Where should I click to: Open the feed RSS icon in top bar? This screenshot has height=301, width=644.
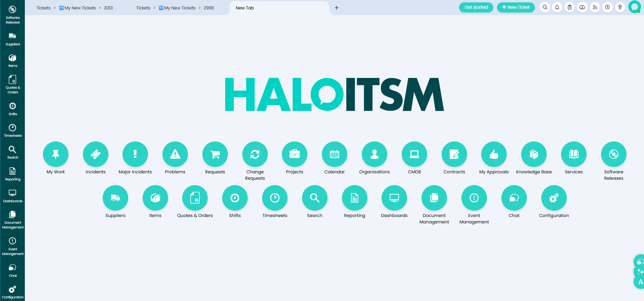coord(595,7)
